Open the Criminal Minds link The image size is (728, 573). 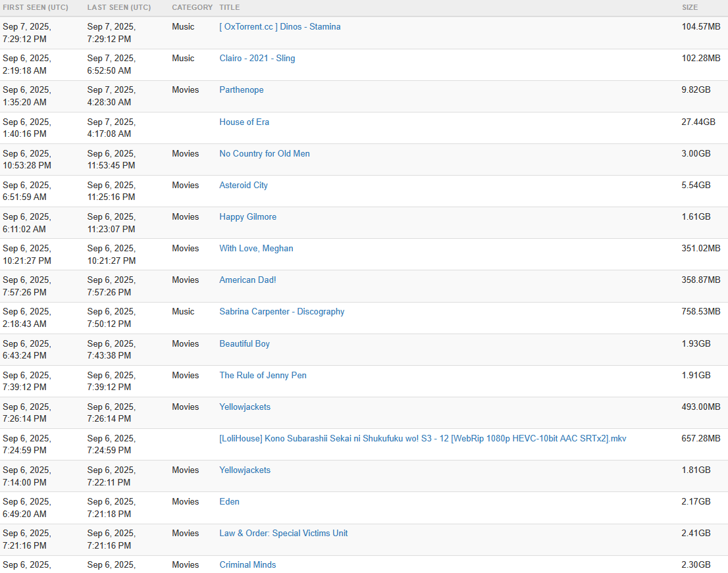coord(248,564)
